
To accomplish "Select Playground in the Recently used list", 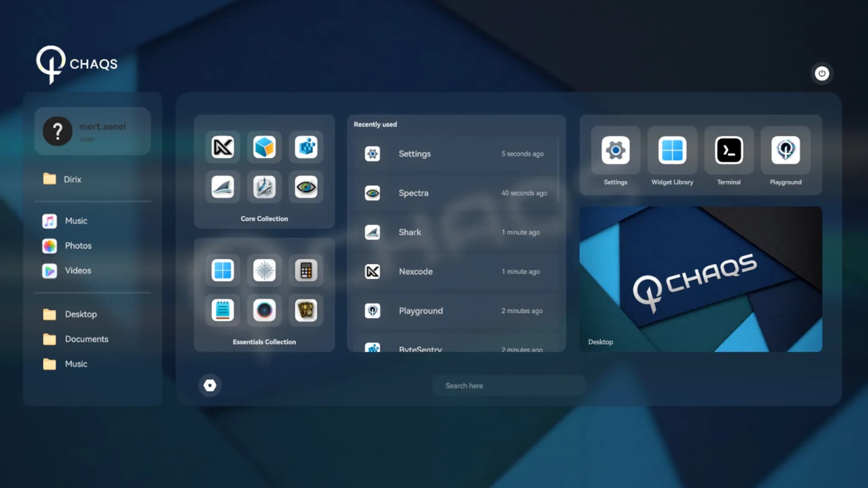I will [456, 311].
